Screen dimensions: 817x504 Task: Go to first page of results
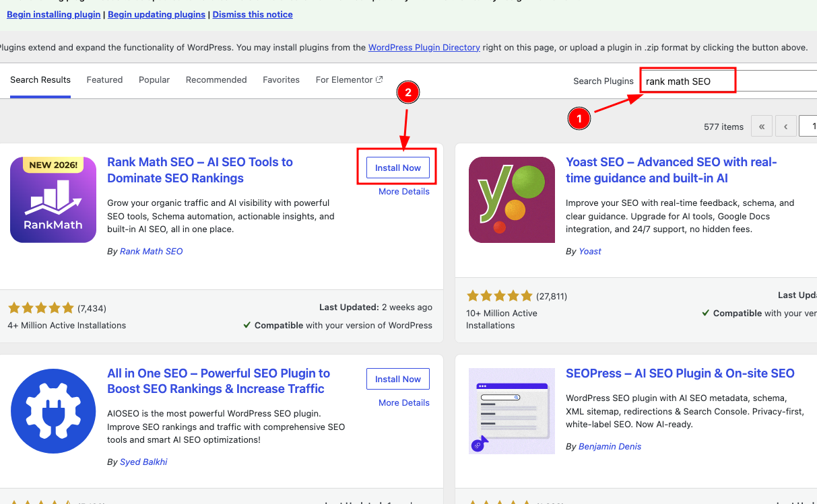click(762, 127)
